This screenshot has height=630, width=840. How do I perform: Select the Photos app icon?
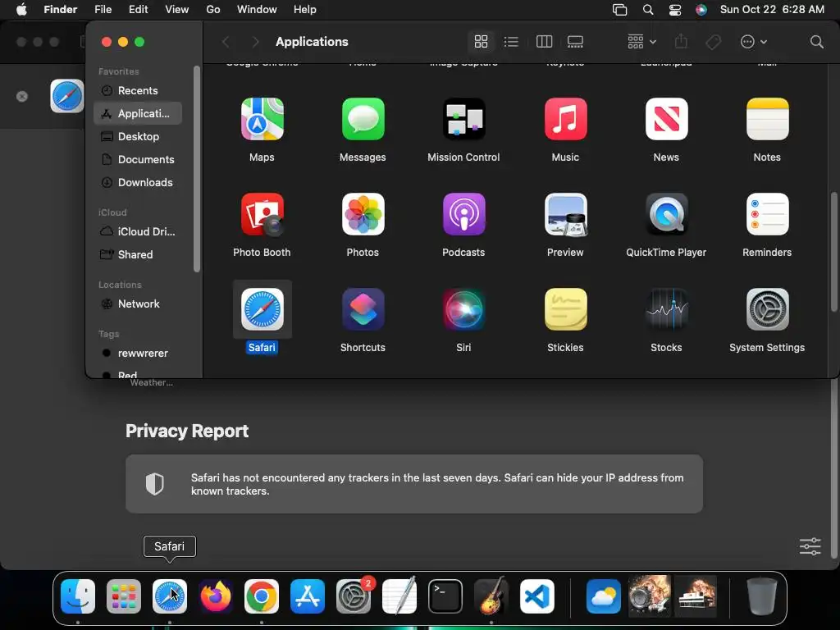363,214
